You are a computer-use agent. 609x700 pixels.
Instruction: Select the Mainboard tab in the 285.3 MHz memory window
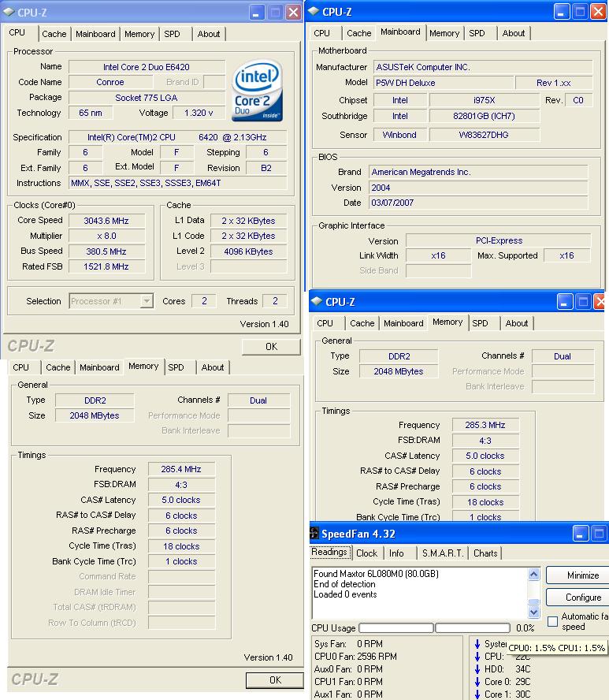pos(404,323)
